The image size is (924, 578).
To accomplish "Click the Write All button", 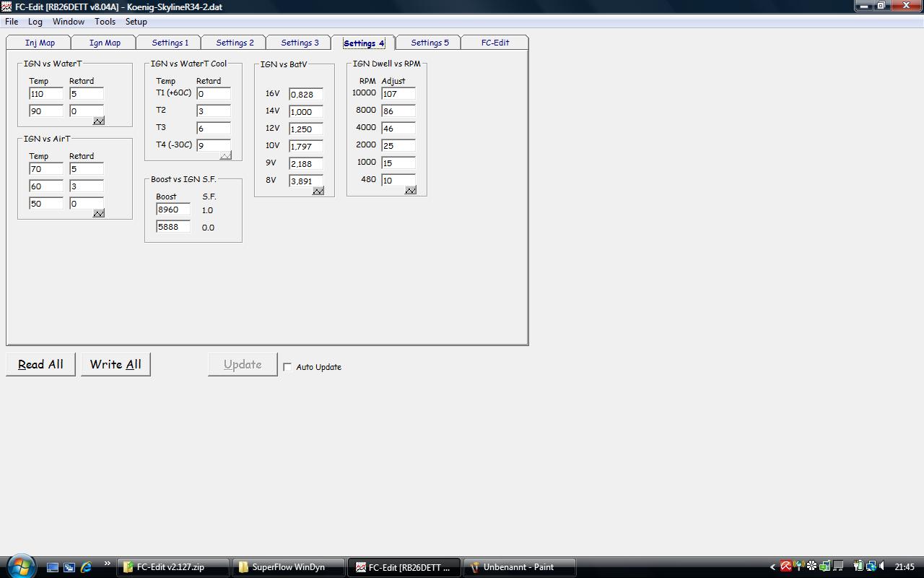I will click(x=115, y=364).
